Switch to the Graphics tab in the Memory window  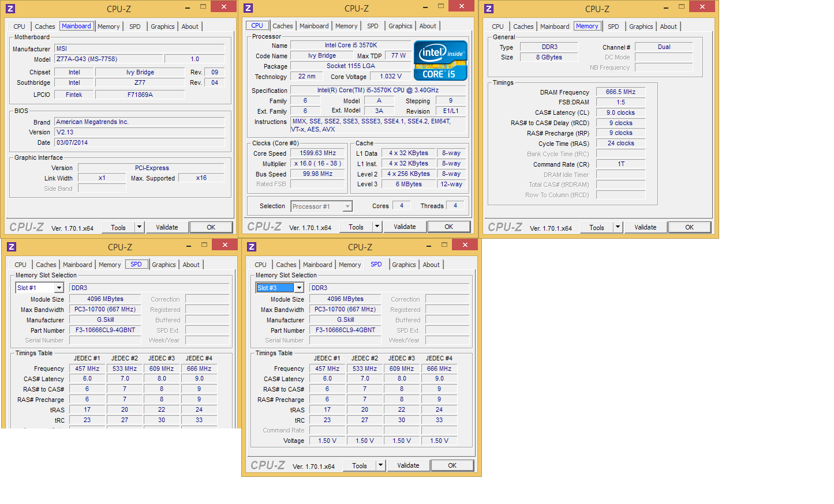tap(641, 27)
